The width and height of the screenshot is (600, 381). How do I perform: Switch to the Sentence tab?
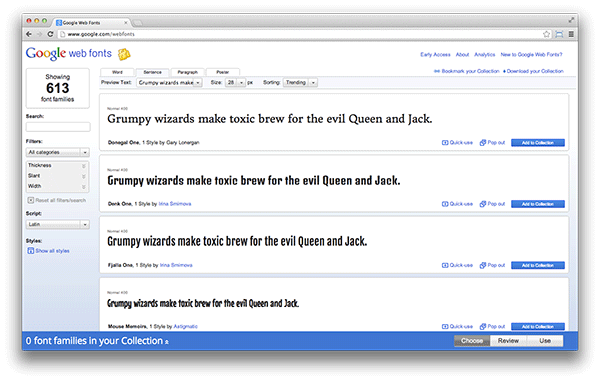(x=152, y=72)
